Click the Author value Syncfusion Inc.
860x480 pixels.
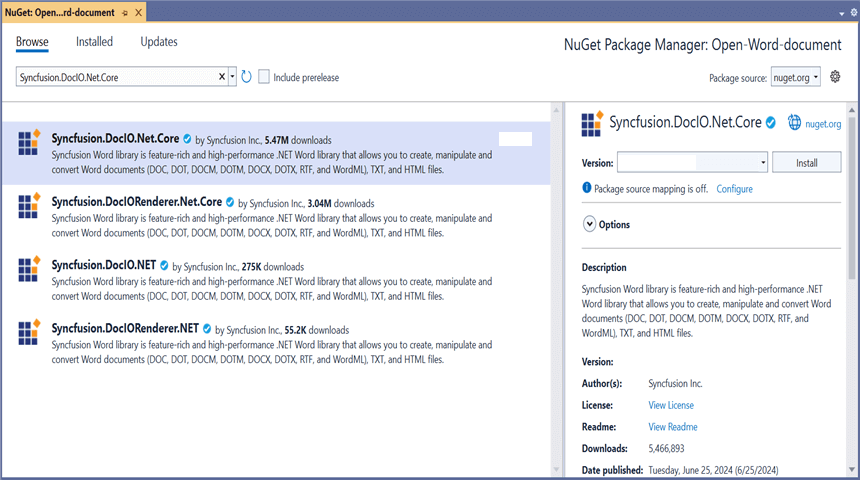[x=675, y=383]
